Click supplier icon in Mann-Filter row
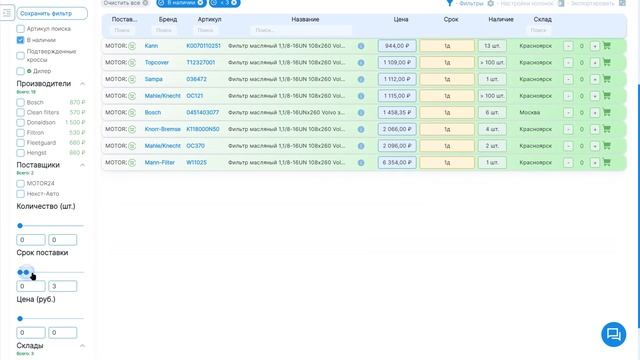Image resolution: width=640 pixels, height=360 pixels. click(132, 163)
